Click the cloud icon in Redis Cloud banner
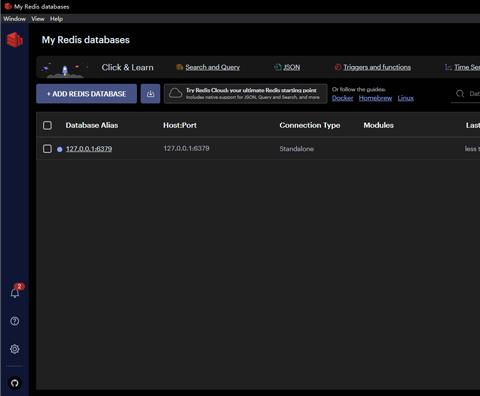Viewport: 480px width, 396px height. 175,94
